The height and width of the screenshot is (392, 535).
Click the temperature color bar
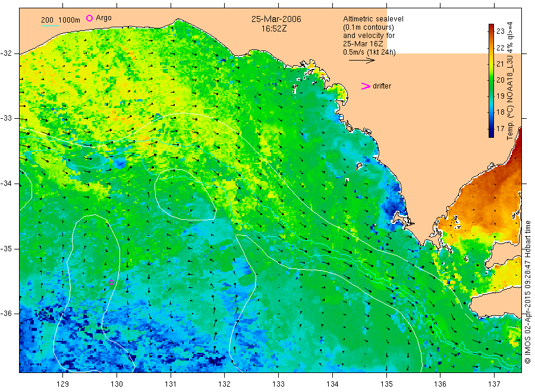[x=491, y=81]
